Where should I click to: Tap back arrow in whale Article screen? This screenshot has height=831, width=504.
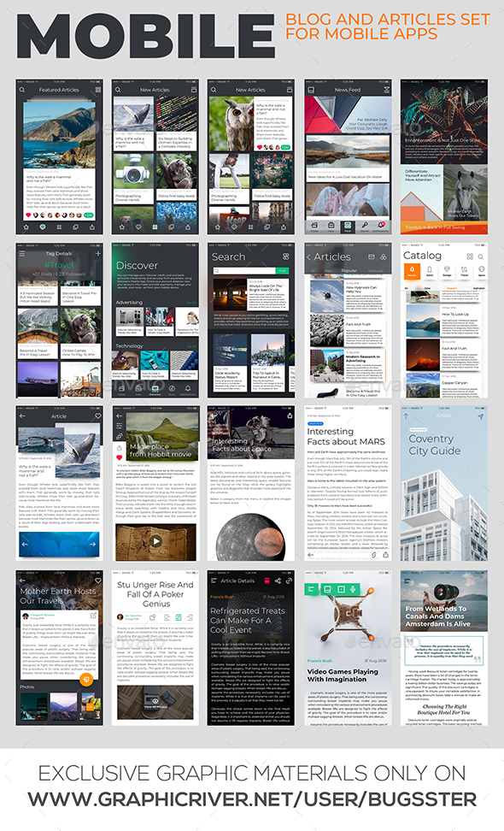(x=22, y=416)
